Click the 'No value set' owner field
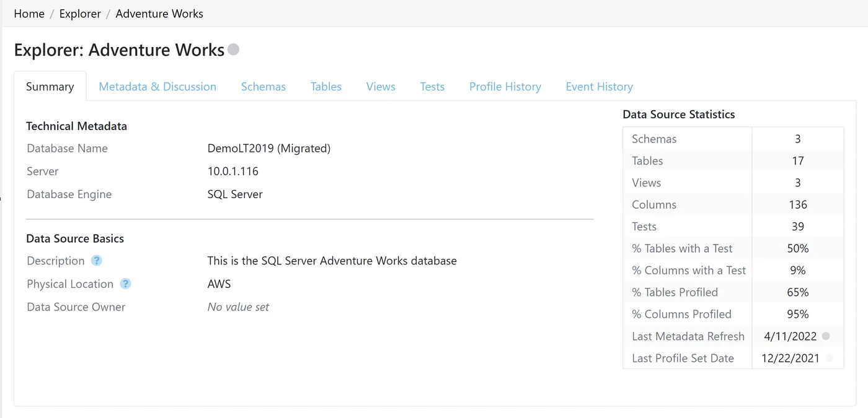 239,307
